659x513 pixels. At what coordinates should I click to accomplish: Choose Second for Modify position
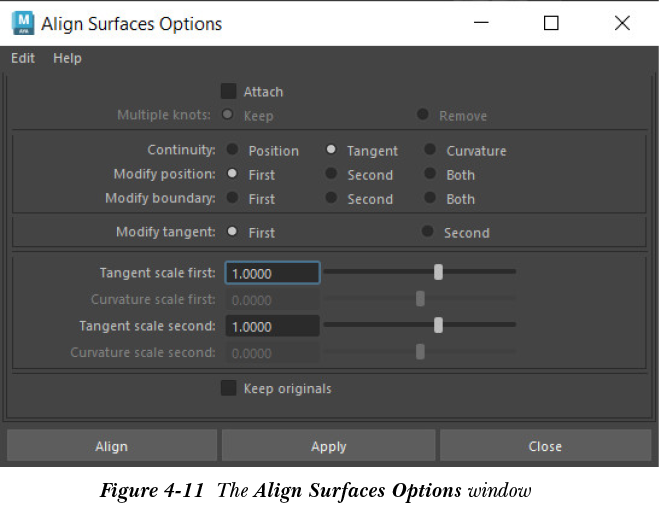[331, 174]
